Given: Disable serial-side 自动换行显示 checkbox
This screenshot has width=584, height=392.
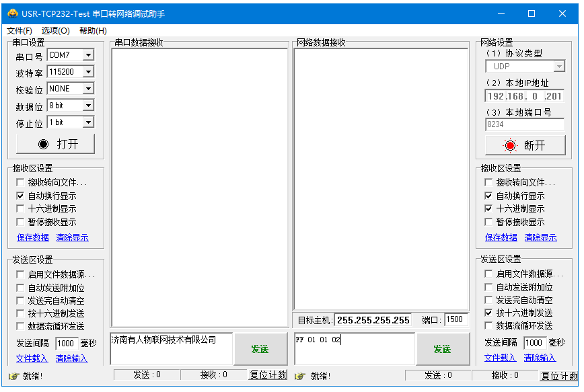Looking at the screenshot, I should tap(20, 196).
